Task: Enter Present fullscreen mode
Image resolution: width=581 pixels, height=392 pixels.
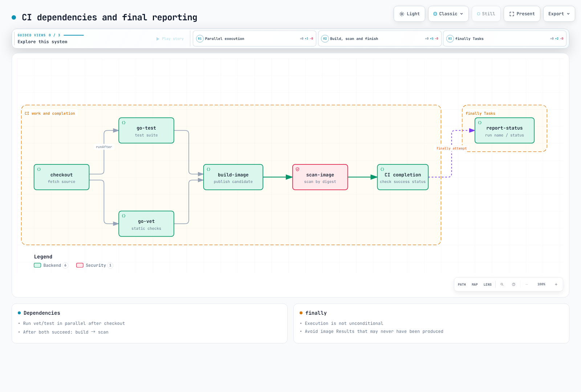Action: (x=522, y=14)
